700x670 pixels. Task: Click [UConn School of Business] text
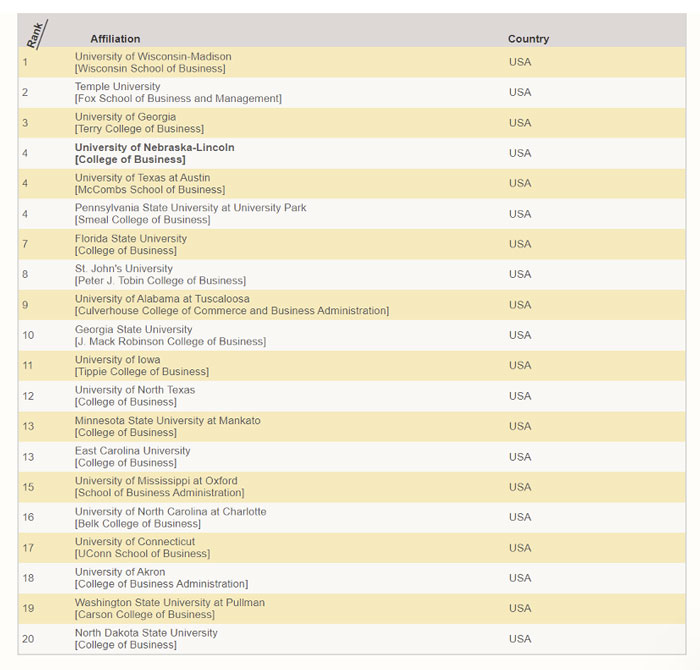(142, 554)
